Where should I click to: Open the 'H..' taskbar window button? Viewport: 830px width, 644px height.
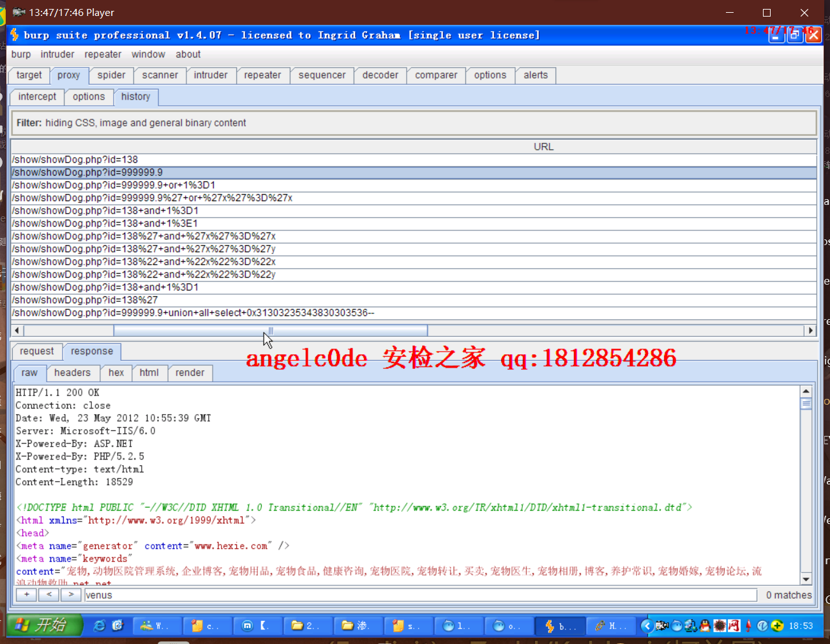pos(611,626)
